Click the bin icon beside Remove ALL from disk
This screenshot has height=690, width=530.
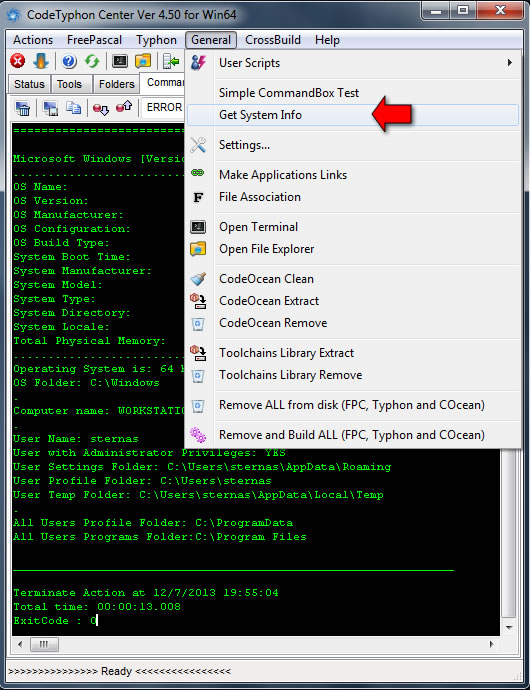click(198, 405)
